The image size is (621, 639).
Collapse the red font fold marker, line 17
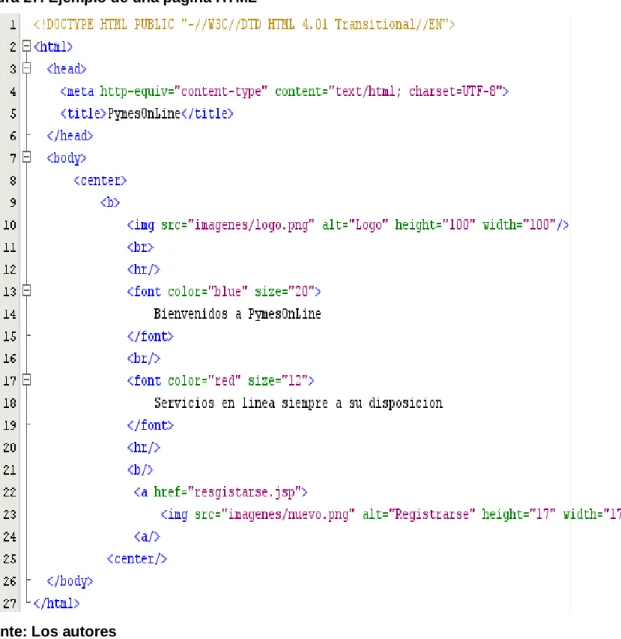26,380
